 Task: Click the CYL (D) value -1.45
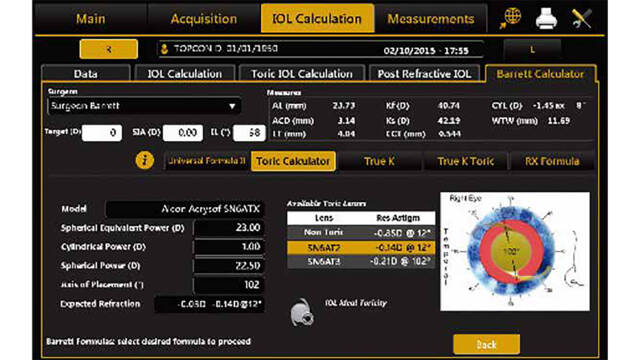544,106
